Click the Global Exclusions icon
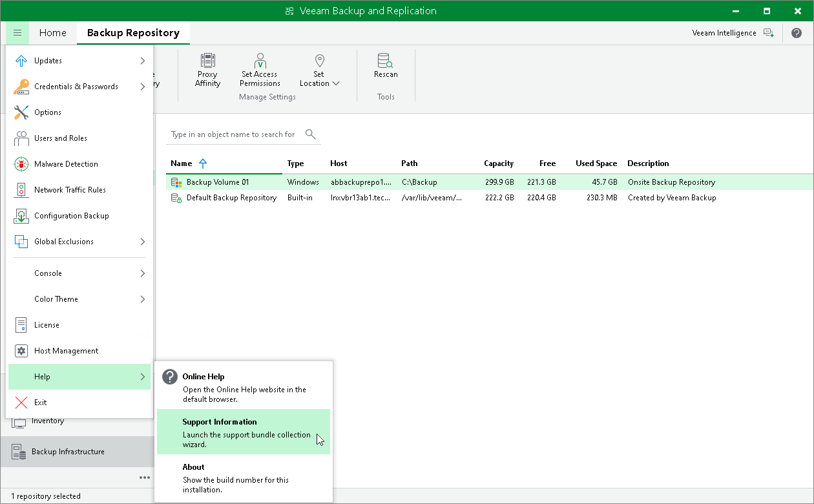The width and height of the screenshot is (814, 504). point(21,242)
